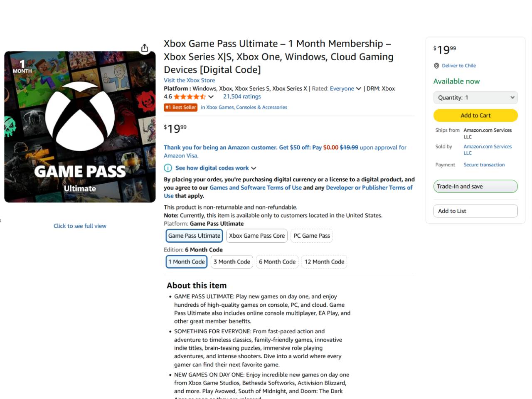This screenshot has width=532, height=399.
Task: Open the 21,504 ratings link
Action: [x=242, y=96]
